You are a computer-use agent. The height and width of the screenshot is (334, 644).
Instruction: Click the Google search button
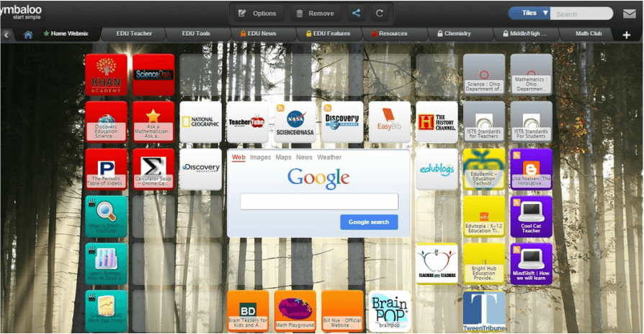(x=369, y=222)
